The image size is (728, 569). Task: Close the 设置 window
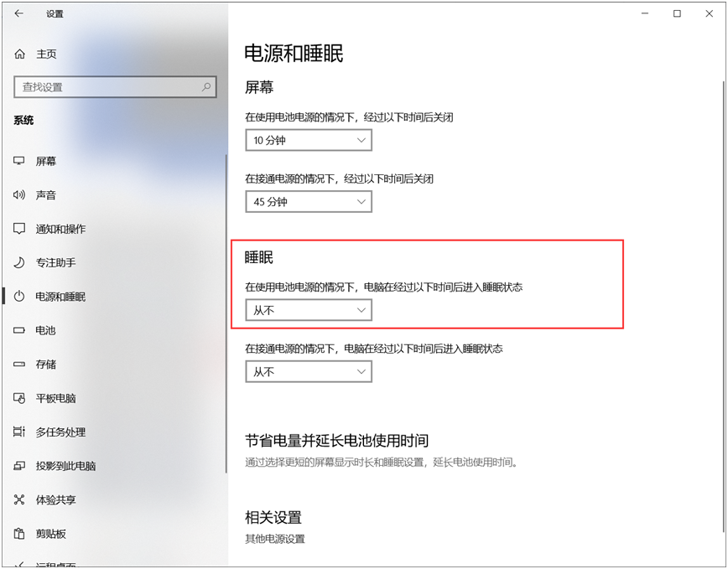click(x=709, y=13)
